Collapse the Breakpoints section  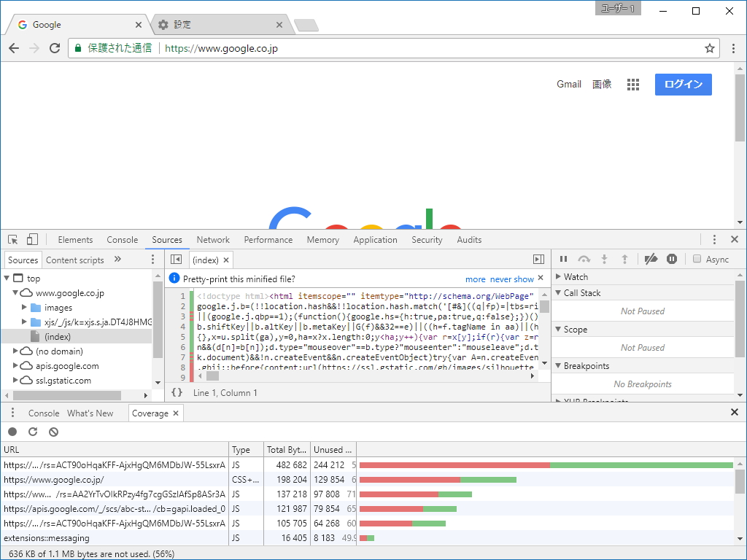click(x=558, y=366)
